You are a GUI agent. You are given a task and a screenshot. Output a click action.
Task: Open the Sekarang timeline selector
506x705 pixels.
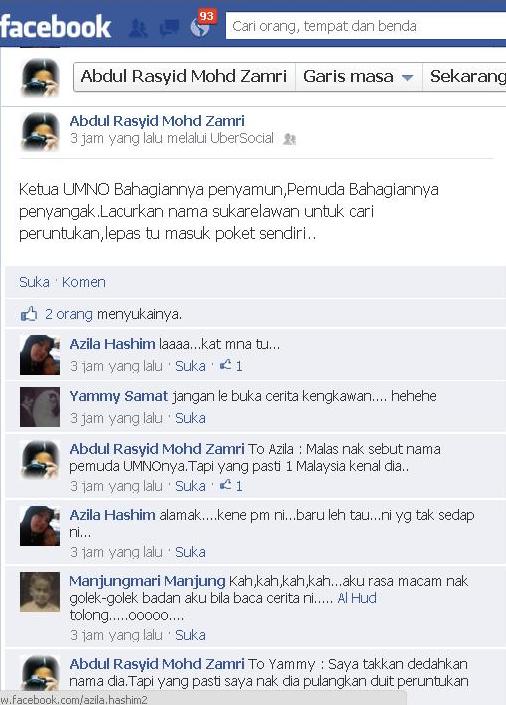click(x=464, y=76)
